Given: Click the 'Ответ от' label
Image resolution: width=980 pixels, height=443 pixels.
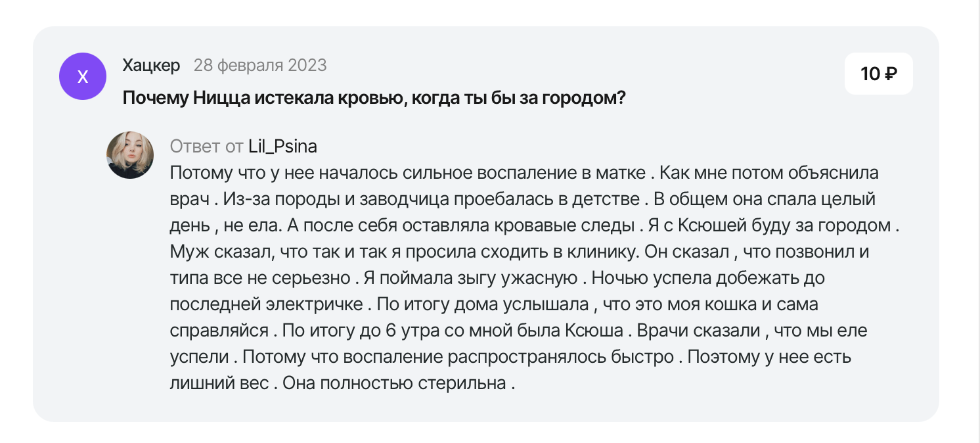Looking at the screenshot, I should click(206, 146).
